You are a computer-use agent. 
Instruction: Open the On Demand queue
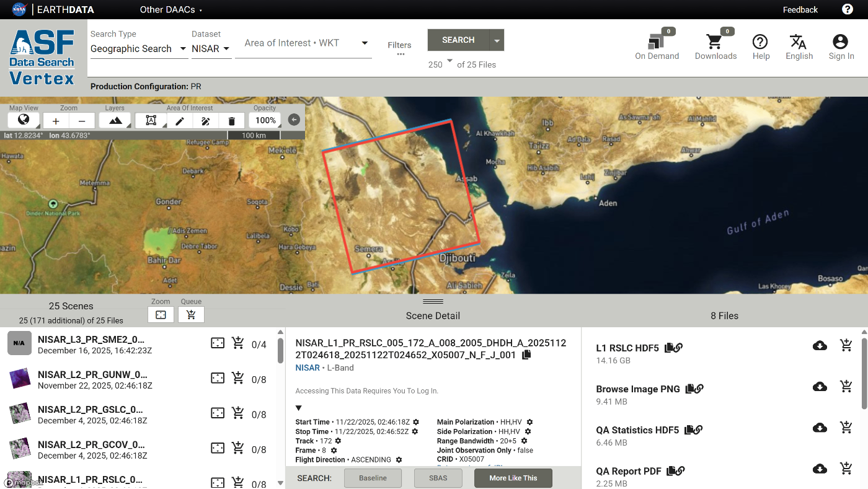[657, 45]
